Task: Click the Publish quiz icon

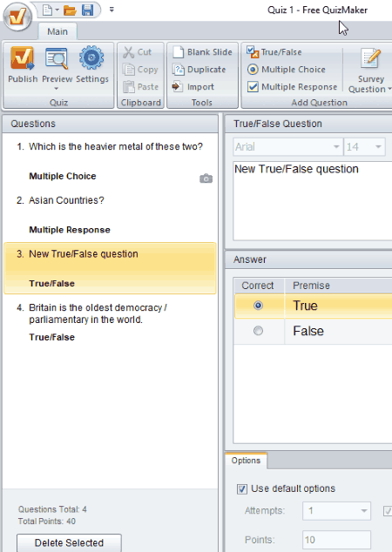Action: (x=22, y=58)
